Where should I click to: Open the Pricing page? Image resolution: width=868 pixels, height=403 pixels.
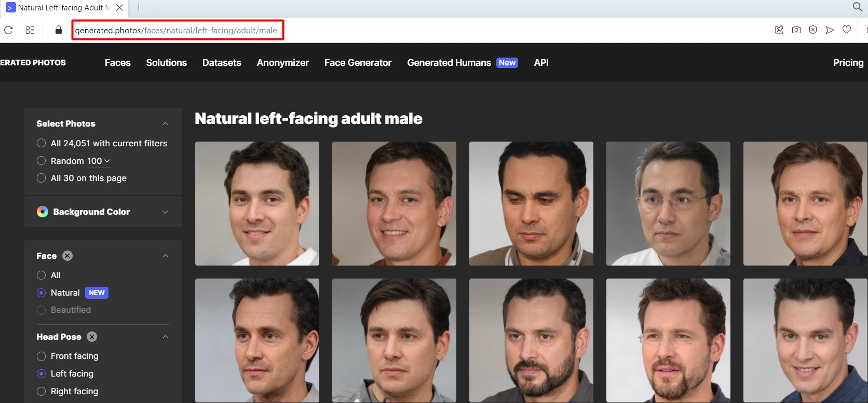click(x=848, y=62)
